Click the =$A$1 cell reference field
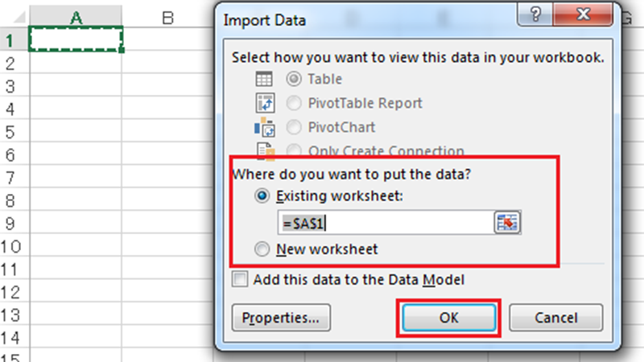Viewport: 644px width, 362px height. tap(386, 223)
